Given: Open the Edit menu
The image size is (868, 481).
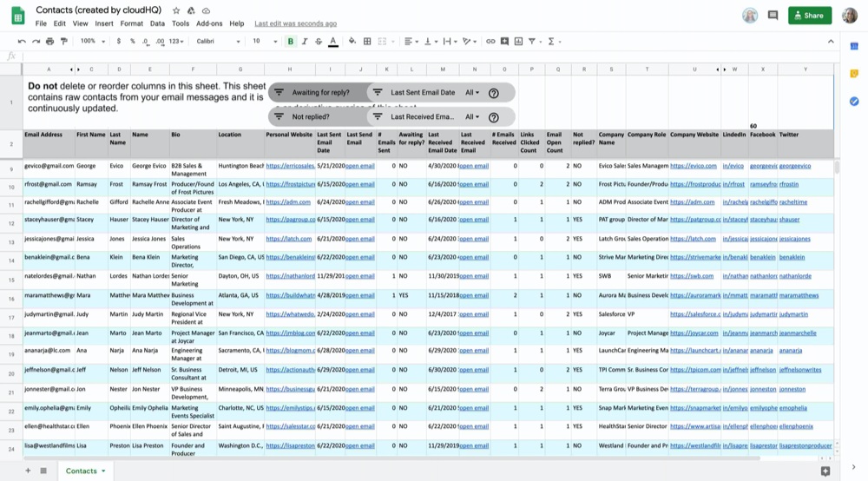Looking at the screenshot, I should [x=59, y=23].
